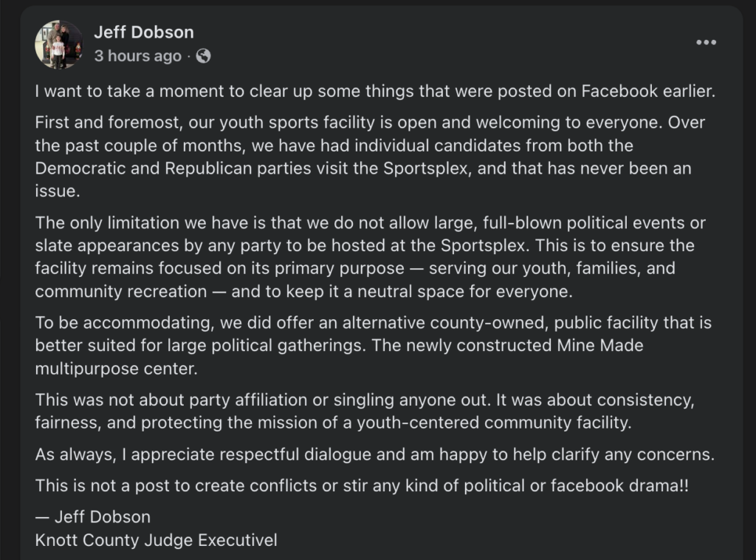The width and height of the screenshot is (756, 560).
Task: Open the three-dot post options menu
Action: pos(706,43)
